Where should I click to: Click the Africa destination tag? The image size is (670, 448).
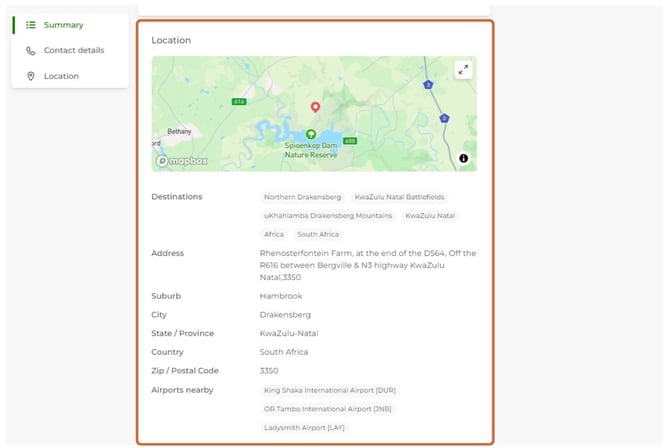pyautogui.click(x=274, y=234)
